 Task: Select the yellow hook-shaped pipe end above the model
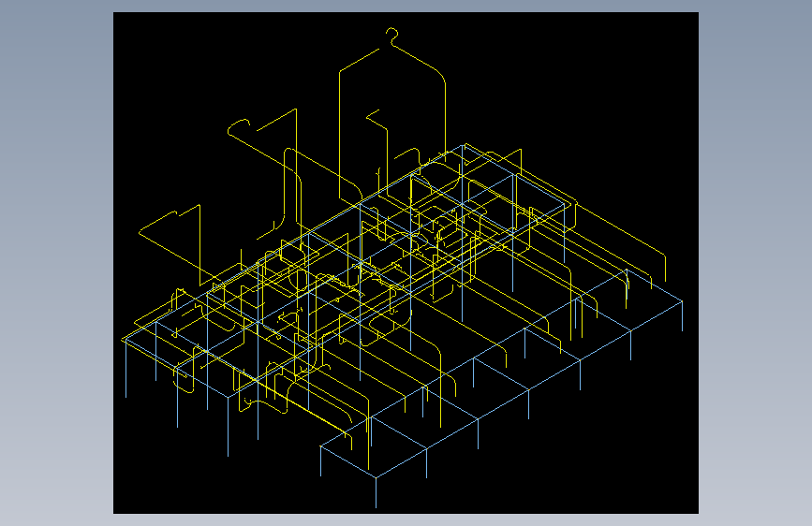pos(392,37)
